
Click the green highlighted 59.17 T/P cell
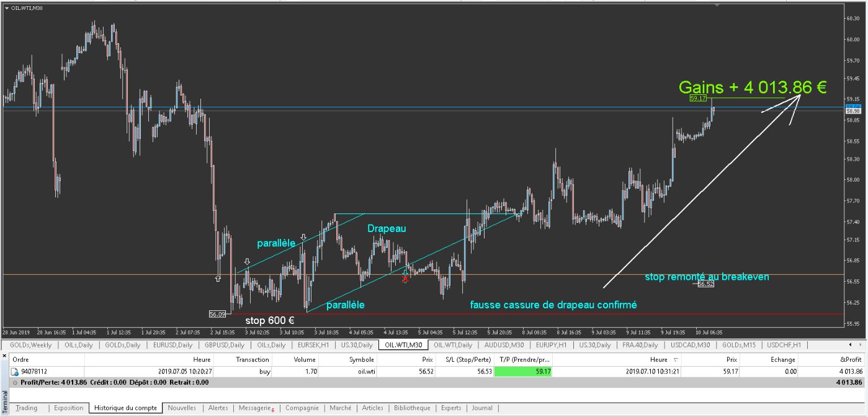pos(523,372)
